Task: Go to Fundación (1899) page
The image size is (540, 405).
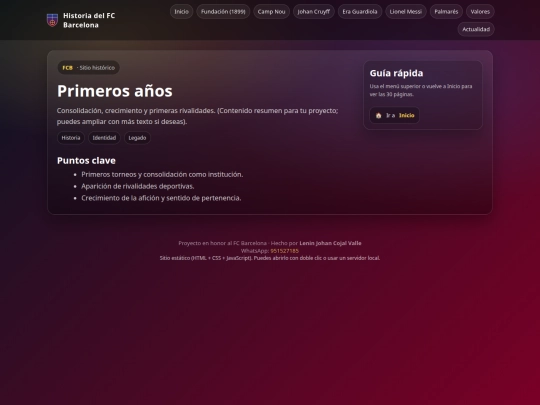Action: click(x=223, y=12)
